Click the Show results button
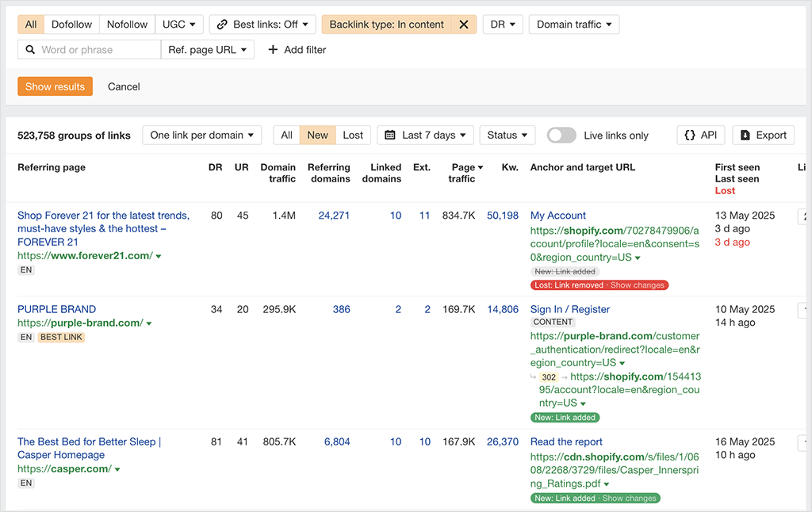 click(55, 86)
